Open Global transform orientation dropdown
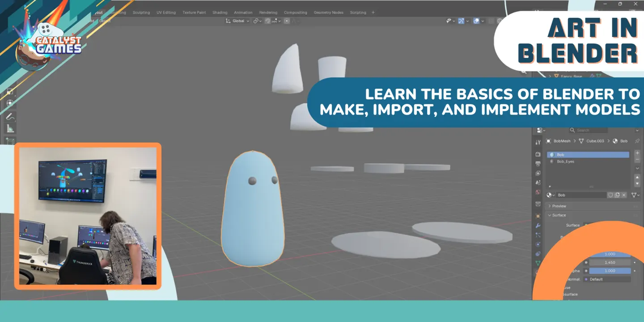This screenshot has width=644, height=322. [x=237, y=21]
